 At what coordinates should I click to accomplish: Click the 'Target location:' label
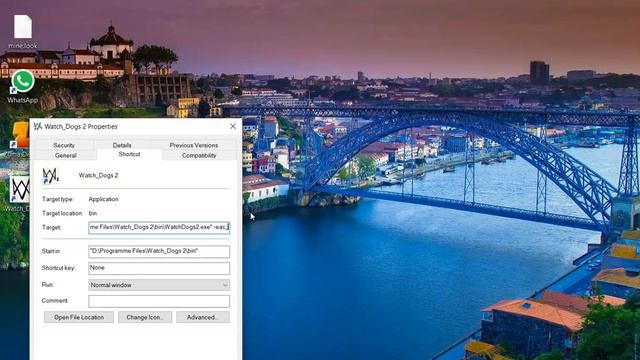click(62, 213)
